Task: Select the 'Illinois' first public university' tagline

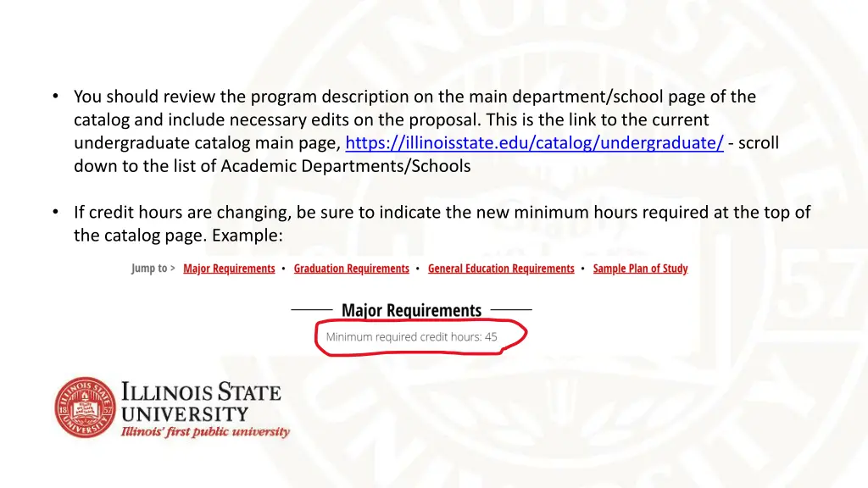Action: [205, 432]
